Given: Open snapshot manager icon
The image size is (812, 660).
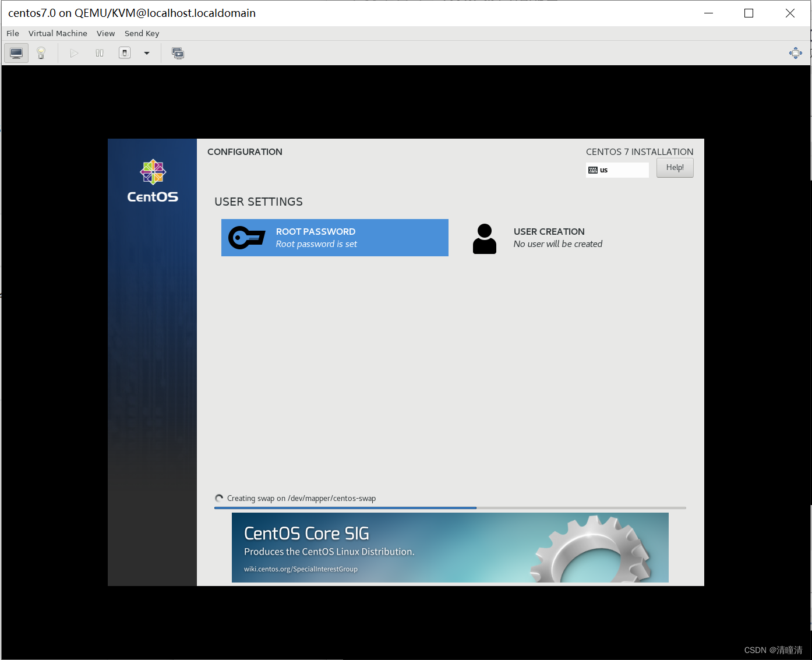Looking at the screenshot, I should (x=178, y=53).
